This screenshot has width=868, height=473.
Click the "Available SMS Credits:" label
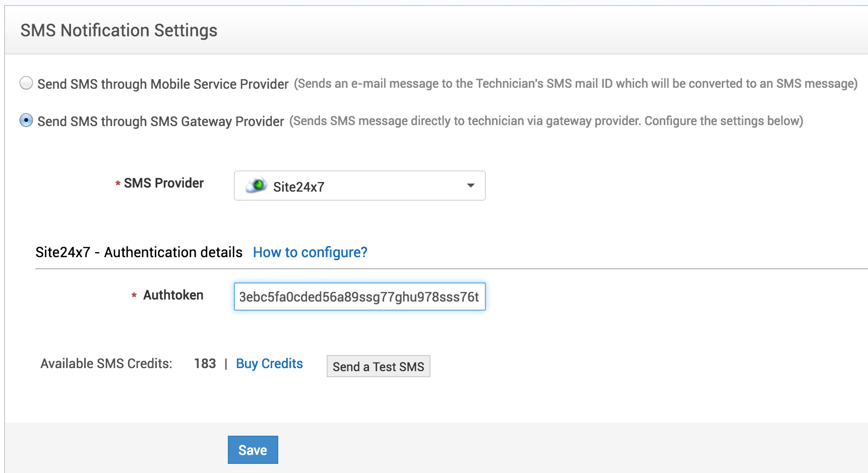point(106,364)
